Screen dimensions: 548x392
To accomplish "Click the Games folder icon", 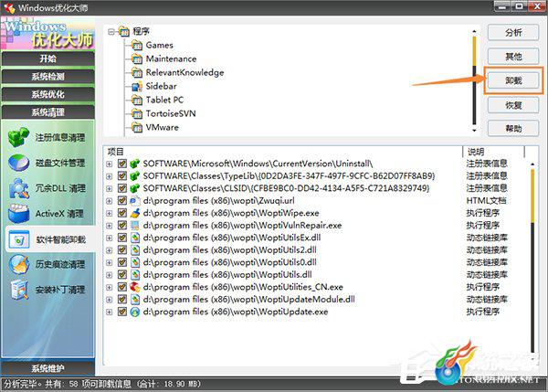I will point(137,45).
